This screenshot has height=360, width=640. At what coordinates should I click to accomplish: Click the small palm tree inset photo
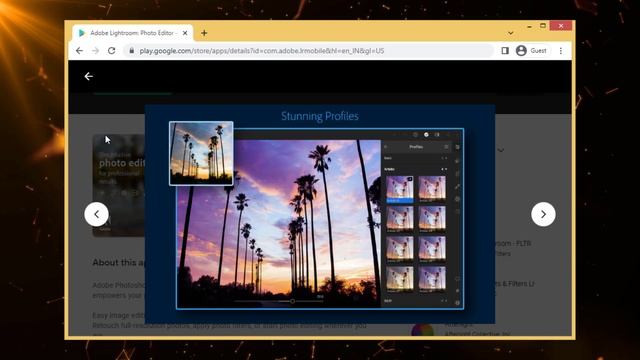pyautogui.click(x=201, y=153)
